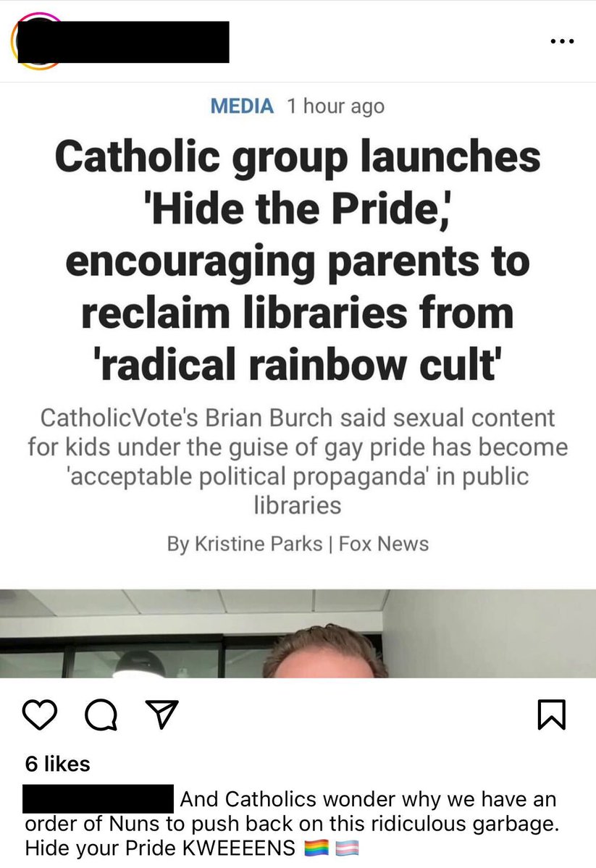Image resolution: width=596 pixels, height=868 pixels.
Task: Tap the 'Hide your Pride KWEEEENS' caption text
Action: pos(160,848)
